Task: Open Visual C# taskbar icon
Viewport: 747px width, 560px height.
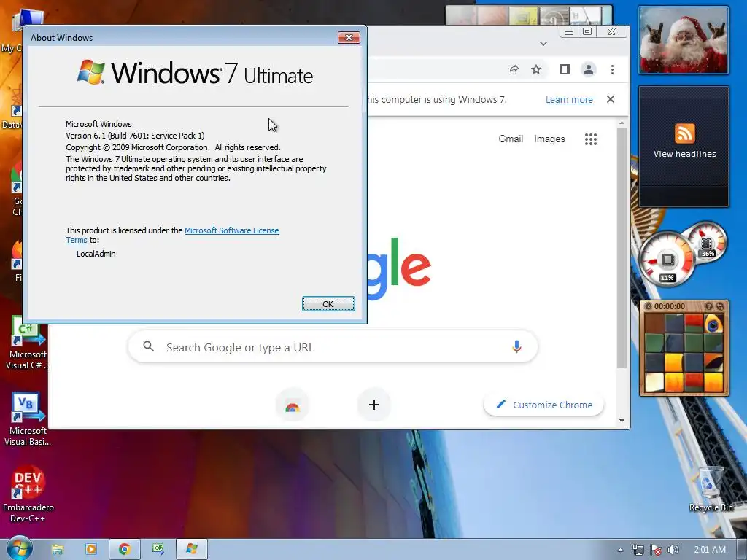Action: click(158, 549)
